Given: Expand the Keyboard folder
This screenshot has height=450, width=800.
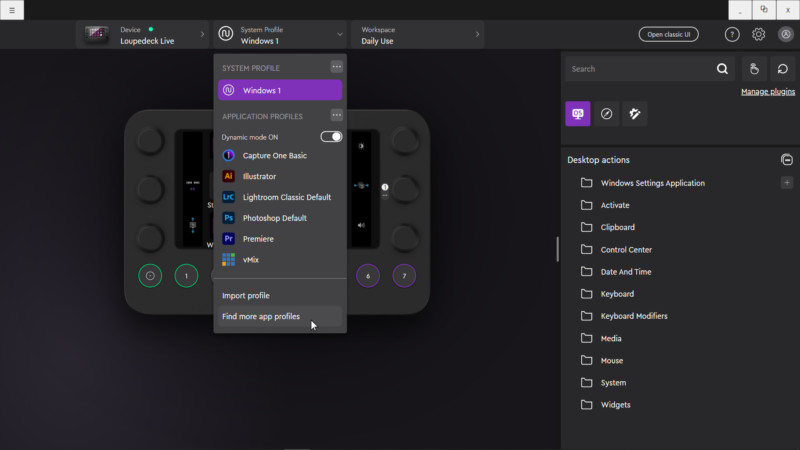Looking at the screenshot, I should click(607, 294).
